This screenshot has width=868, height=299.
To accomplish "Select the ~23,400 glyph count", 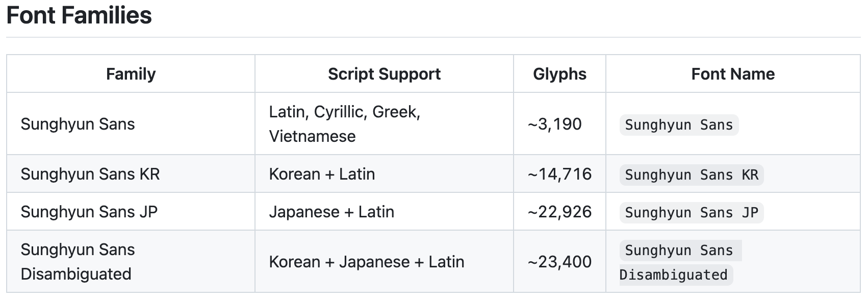I will [559, 262].
